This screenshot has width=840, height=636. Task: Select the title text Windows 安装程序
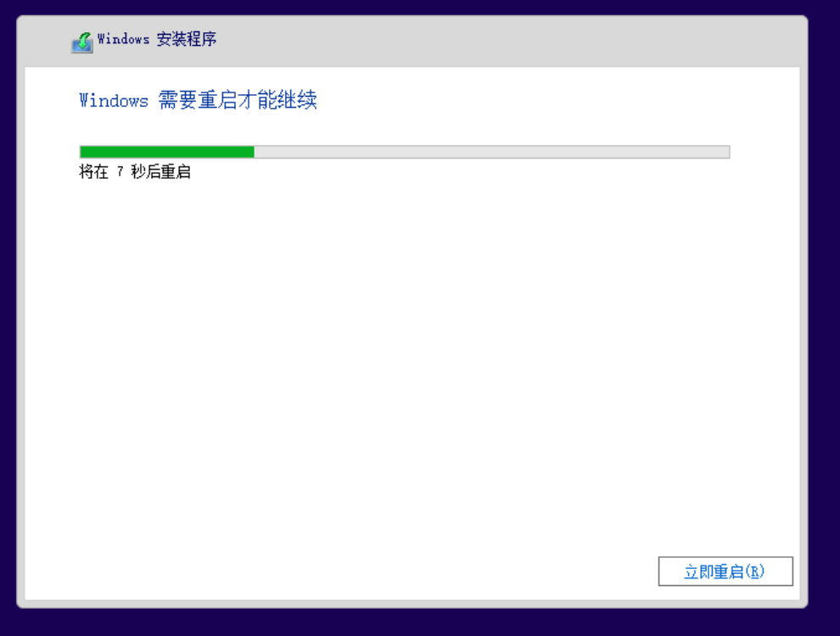point(157,39)
